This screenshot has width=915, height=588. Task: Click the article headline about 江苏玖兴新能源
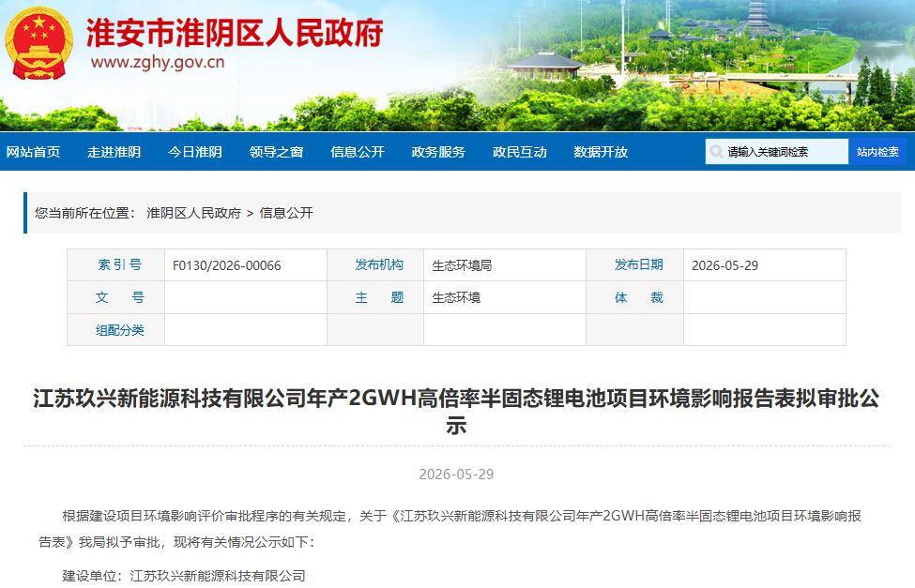click(x=456, y=412)
